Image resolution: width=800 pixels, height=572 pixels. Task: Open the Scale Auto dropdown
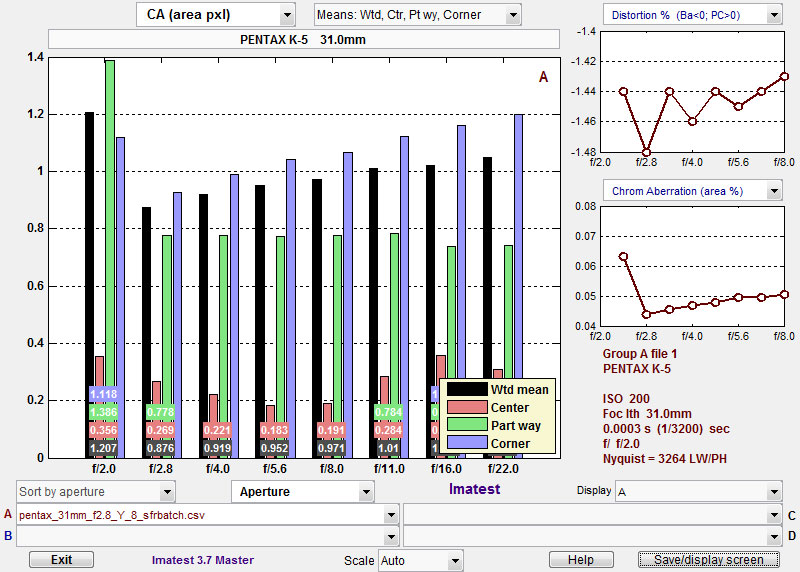point(421,561)
